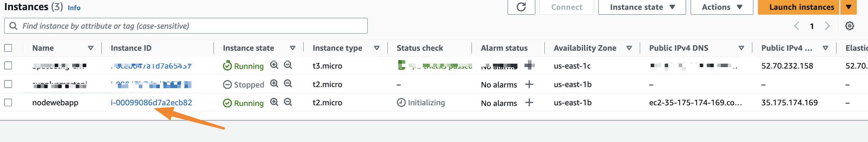Open instance i-00099086d7a2ecb82 link
The image size is (868, 142).
(151, 102)
